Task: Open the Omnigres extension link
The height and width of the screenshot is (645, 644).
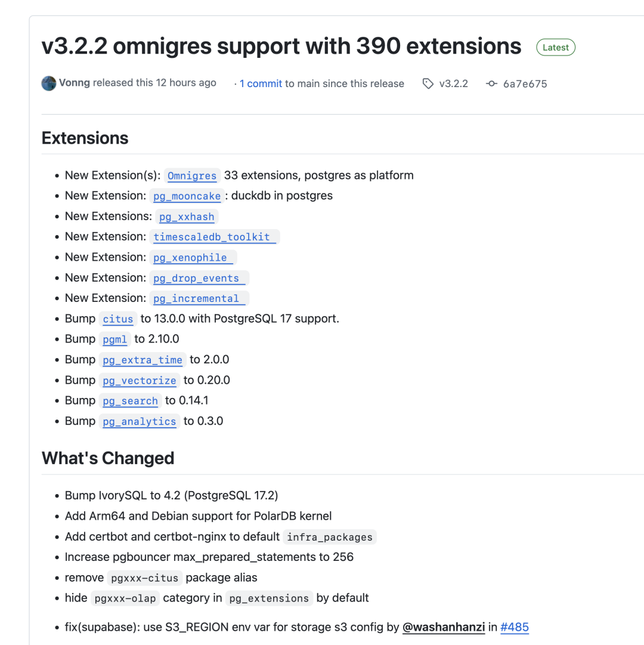Action: 192,176
